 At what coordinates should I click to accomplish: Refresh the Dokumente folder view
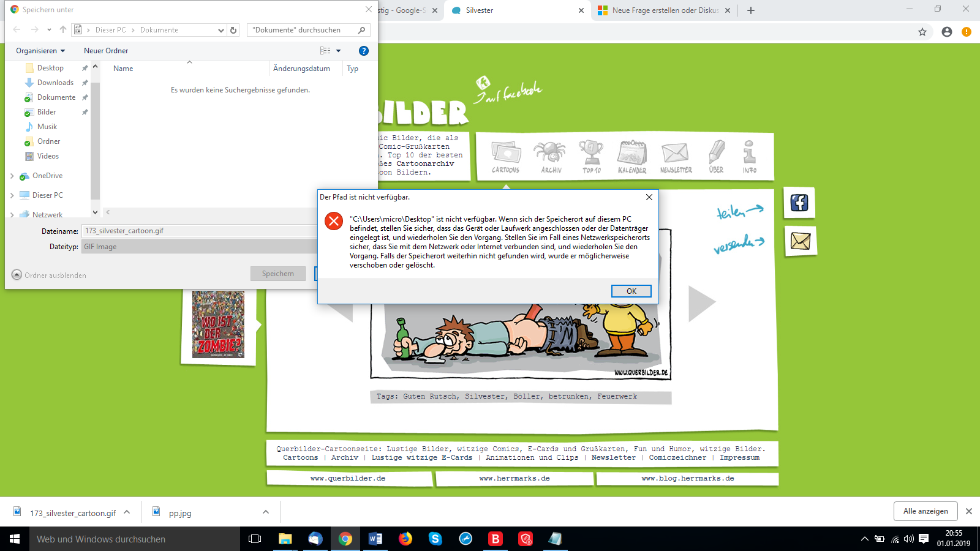pos(233,30)
